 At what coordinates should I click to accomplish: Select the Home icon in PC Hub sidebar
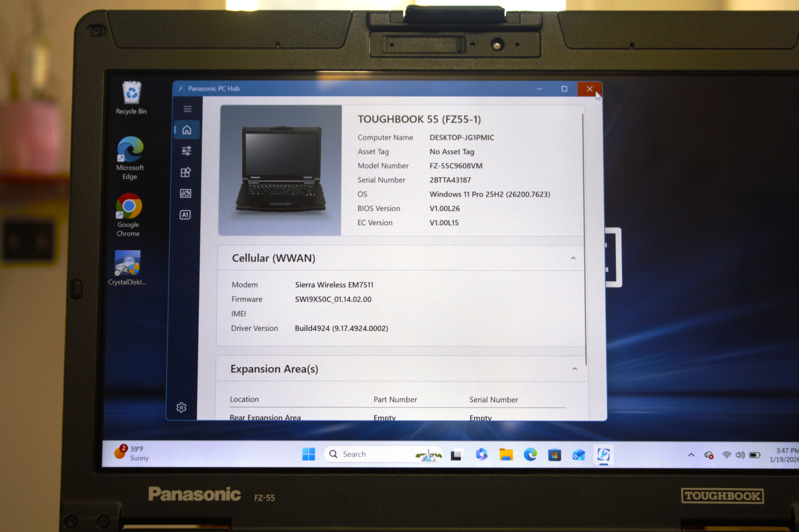[x=187, y=130]
